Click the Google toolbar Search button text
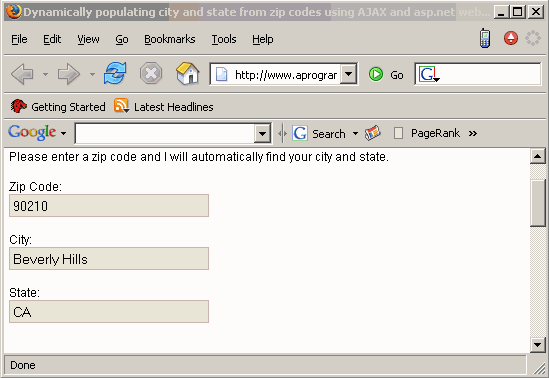This screenshot has height=378, width=549. pyautogui.click(x=328, y=134)
